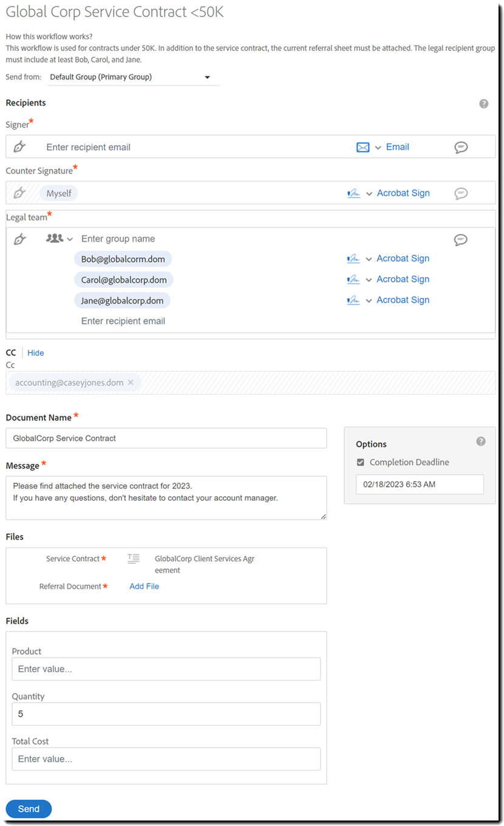
Task: Remove the accounting@caseyjones.dom CC recipient
Action: [x=131, y=382]
